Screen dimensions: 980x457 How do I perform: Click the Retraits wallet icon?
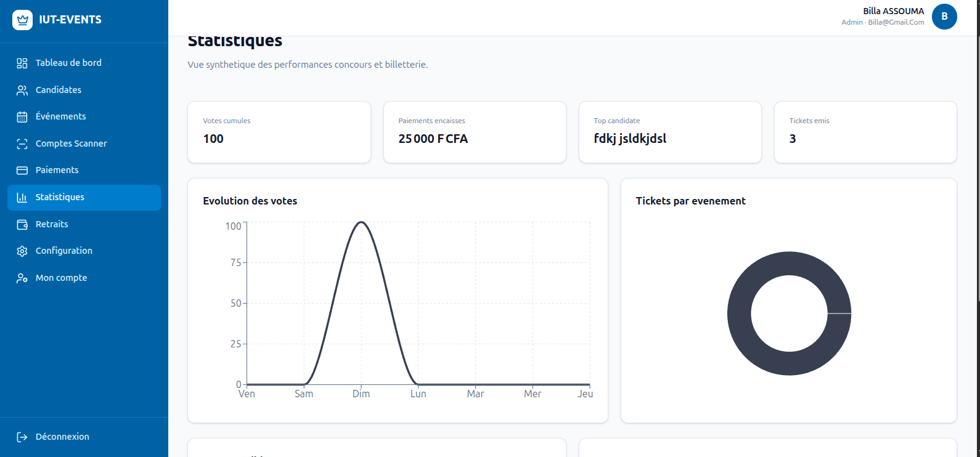(x=22, y=224)
